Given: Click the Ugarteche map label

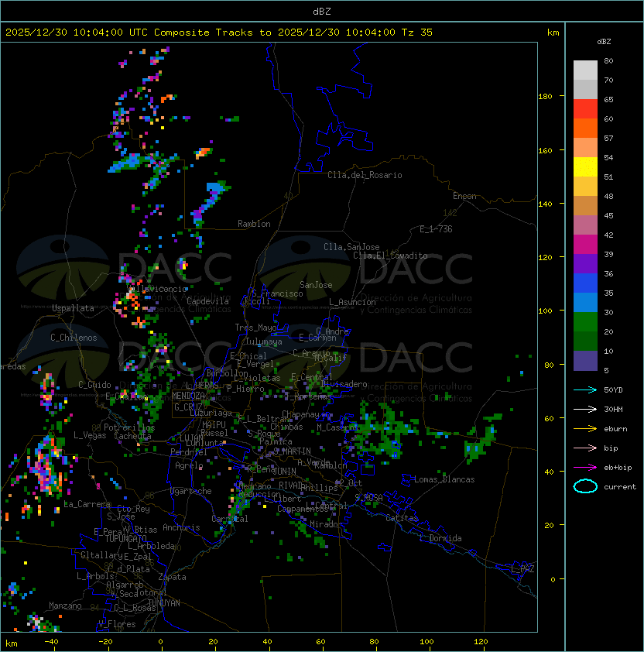Looking at the screenshot, I should (x=191, y=491).
